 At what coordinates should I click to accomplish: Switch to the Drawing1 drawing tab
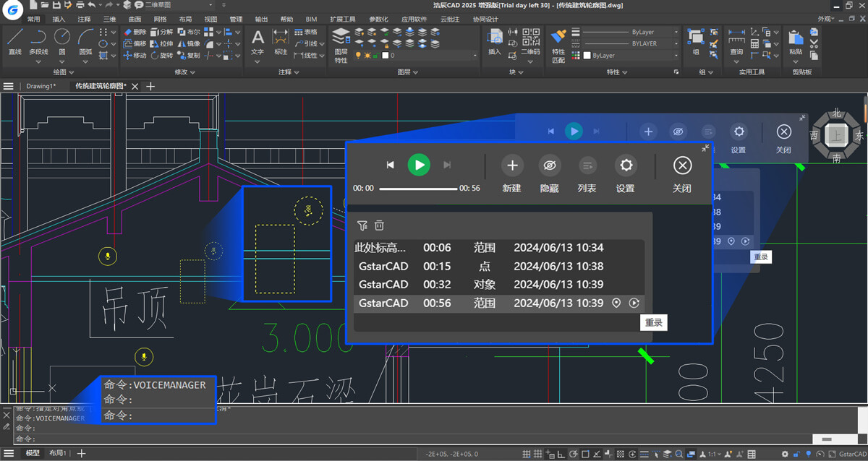pos(40,85)
